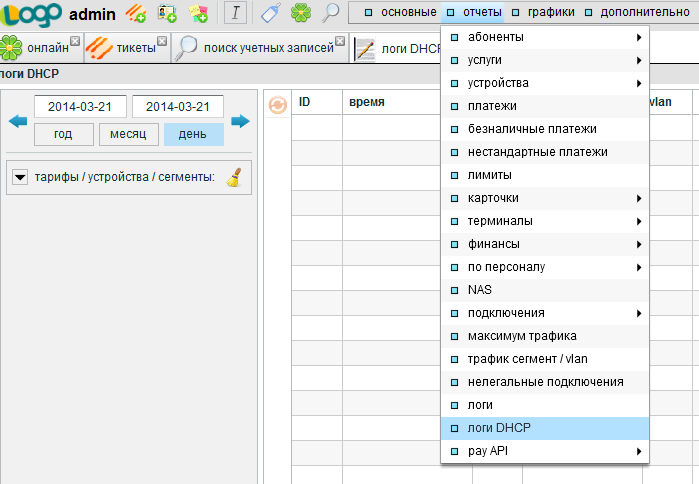Click the start date input field
Image resolution: width=699 pixels, height=484 pixels.
click(x=79, y=107)
